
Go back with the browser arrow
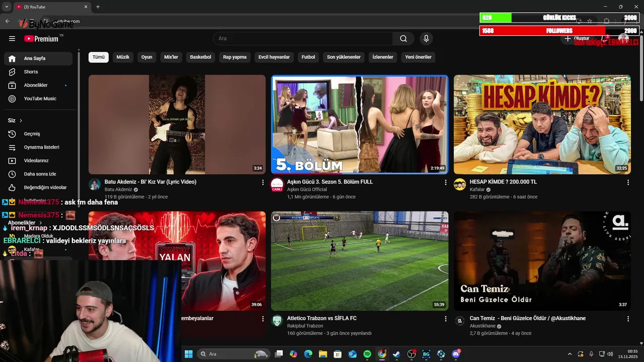pyautogui.click(x=7, y=21)
